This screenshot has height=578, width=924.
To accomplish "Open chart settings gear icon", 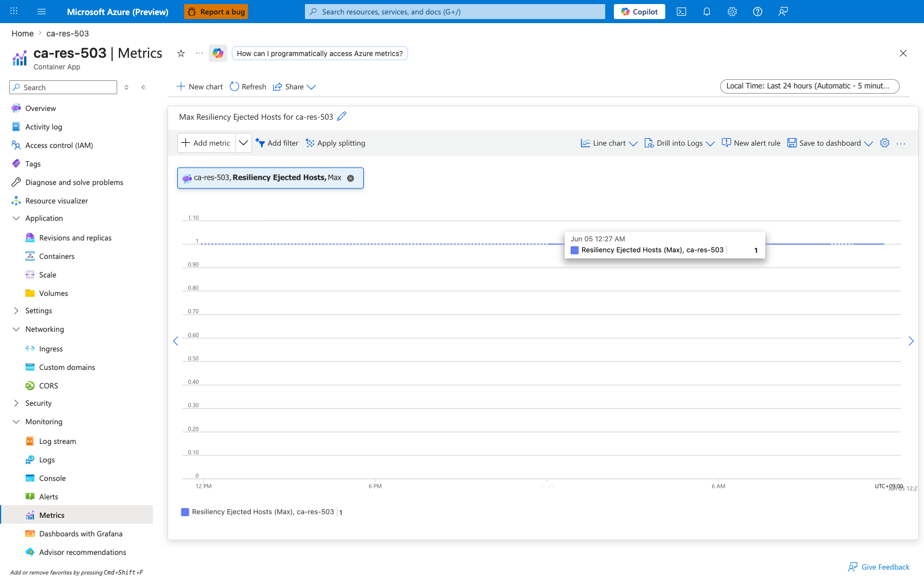I will 885,143.
